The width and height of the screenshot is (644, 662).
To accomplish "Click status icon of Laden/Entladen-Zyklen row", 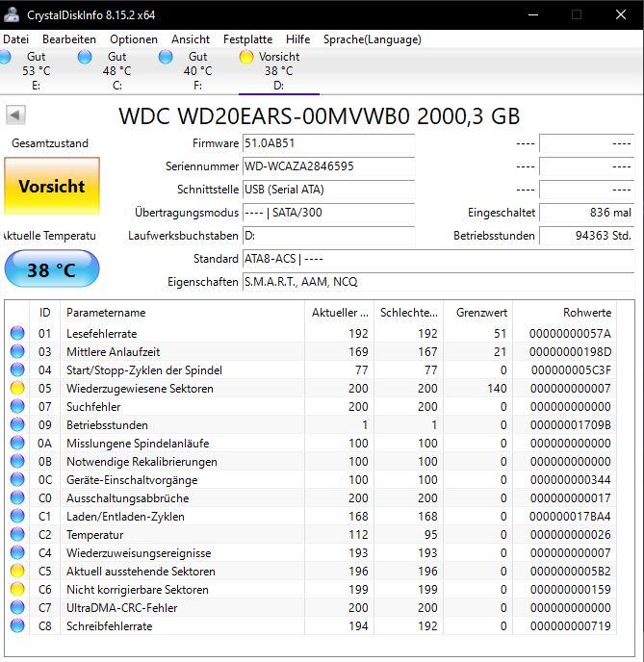I will (17, 516).
